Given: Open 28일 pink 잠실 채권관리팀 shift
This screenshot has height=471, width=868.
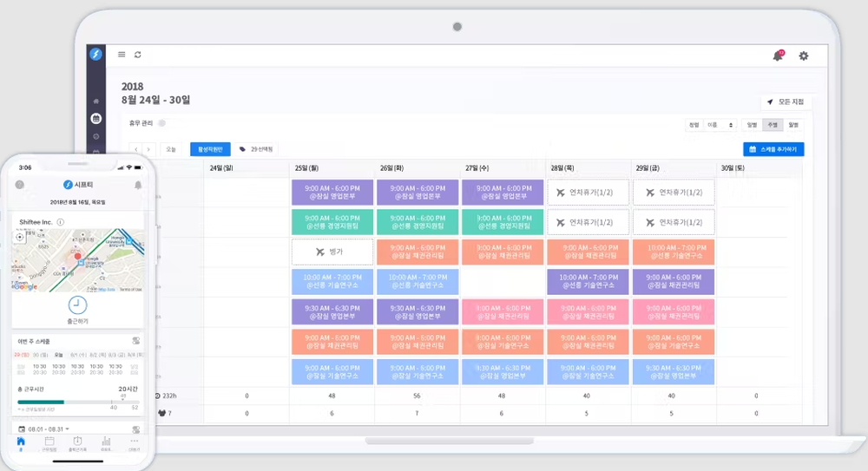Looking at the screenshot, I should point(588,311).
